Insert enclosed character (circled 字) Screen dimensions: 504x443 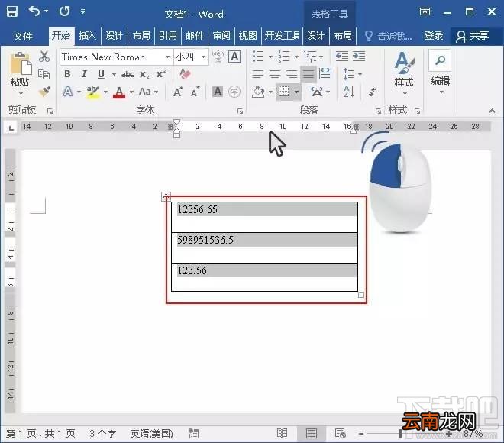pyautogui.click(x=234, y=92)
